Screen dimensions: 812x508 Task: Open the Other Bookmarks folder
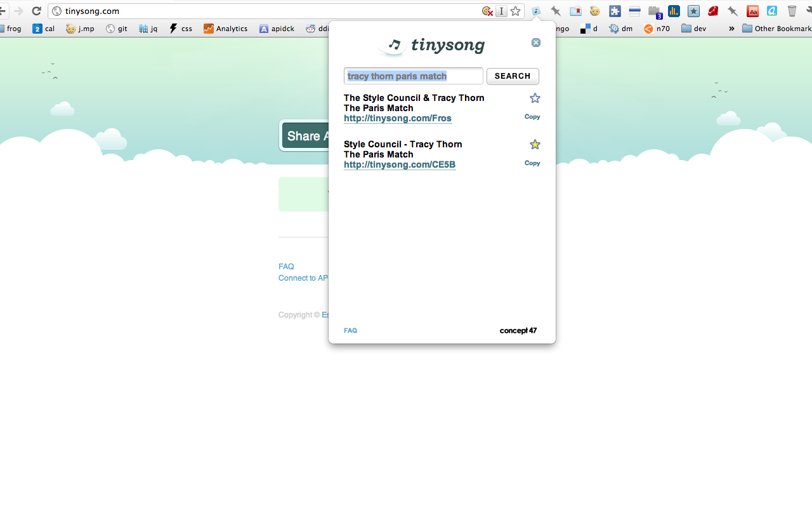tap(776, 29)
